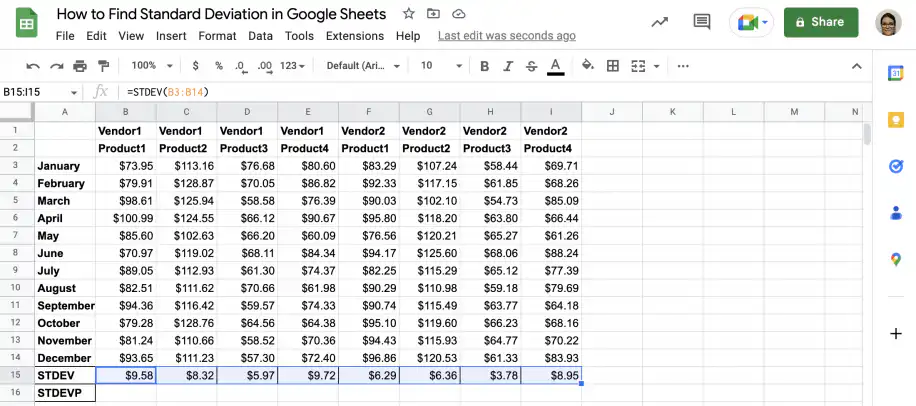
Task: Open the fill color picker
Action: pyautogui.click(x=588, y=66)
